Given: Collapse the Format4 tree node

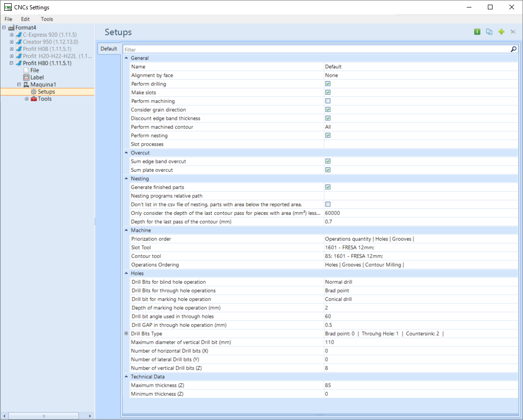Looking at the screenshot, I should [4, 27].
